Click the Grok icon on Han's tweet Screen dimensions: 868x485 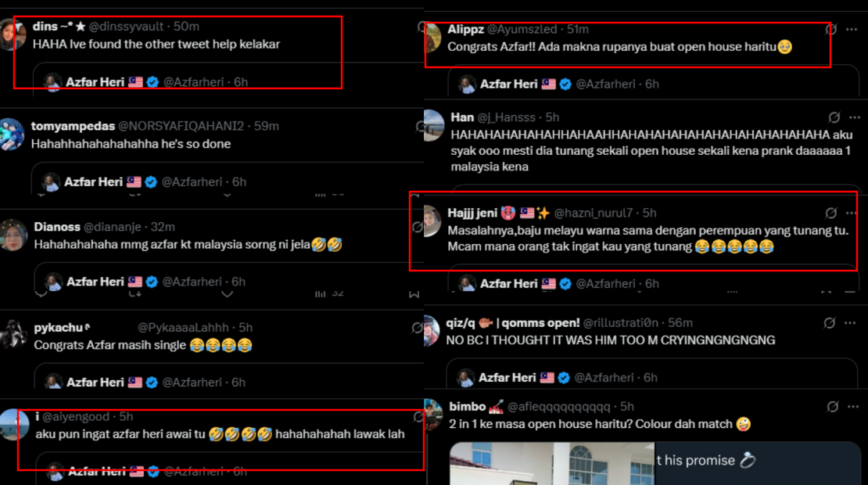[x=834, y=117]
